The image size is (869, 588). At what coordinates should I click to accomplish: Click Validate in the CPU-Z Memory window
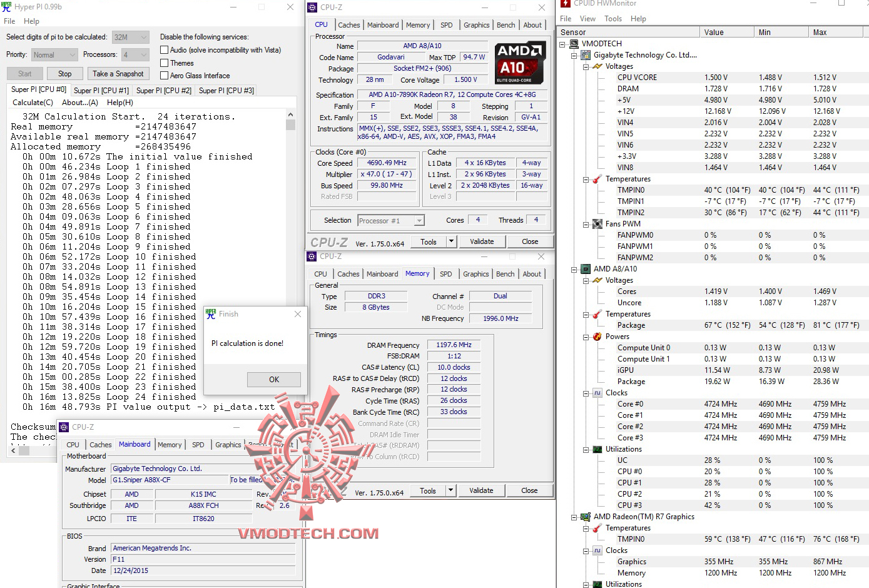pyautogui.click(x=481, y=491)
